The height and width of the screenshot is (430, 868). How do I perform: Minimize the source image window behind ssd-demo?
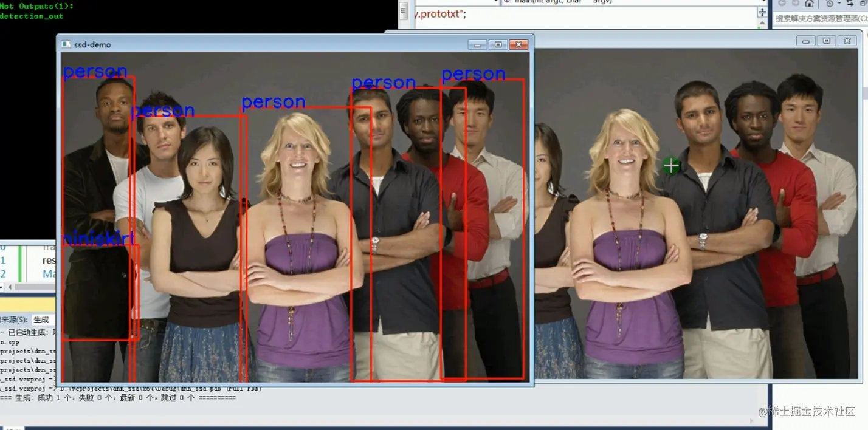tap(806, 41)
